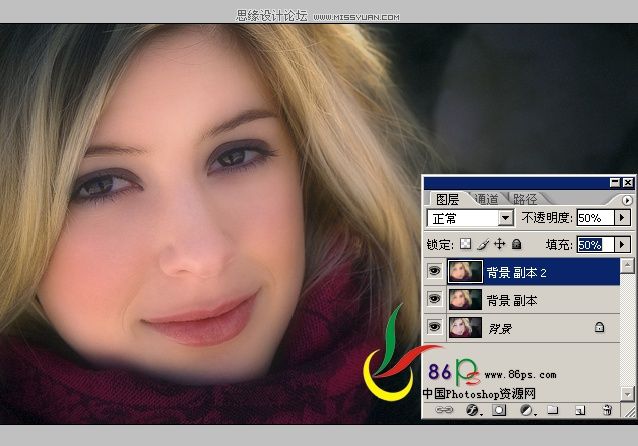The height and width of the screenshot is (446, 638).
Task: Toggle lock position move icon
Action: pos(499,244)
